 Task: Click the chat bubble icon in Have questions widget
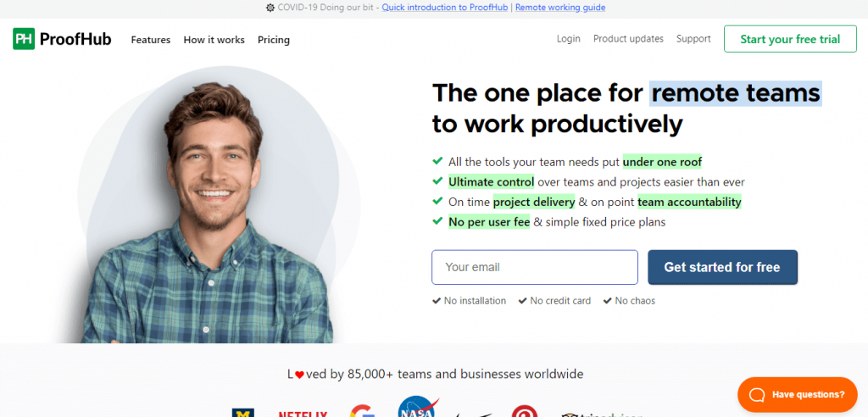point(757,394)
